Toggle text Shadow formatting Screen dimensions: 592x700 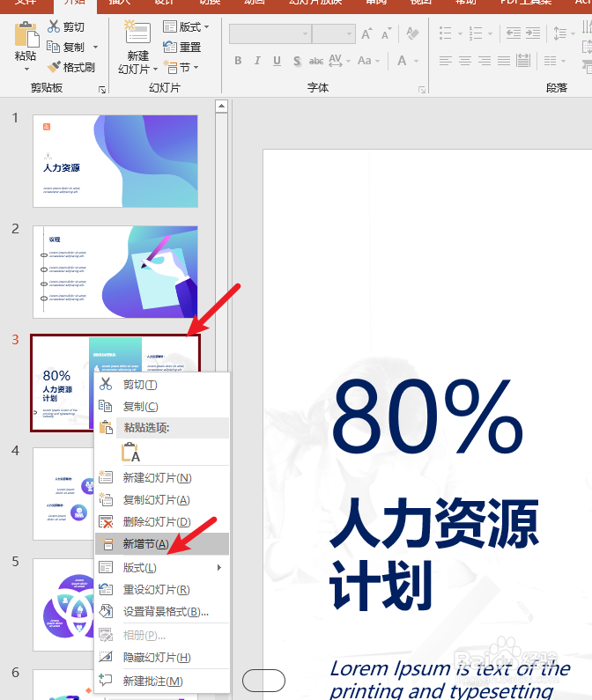click(x=297, y=61)
